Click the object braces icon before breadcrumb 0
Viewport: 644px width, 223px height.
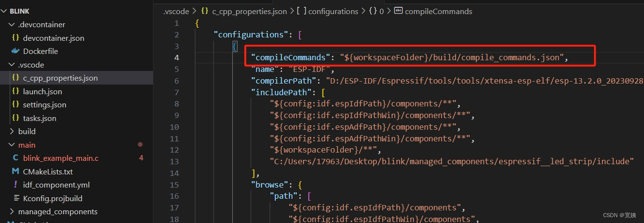[373, 11]
